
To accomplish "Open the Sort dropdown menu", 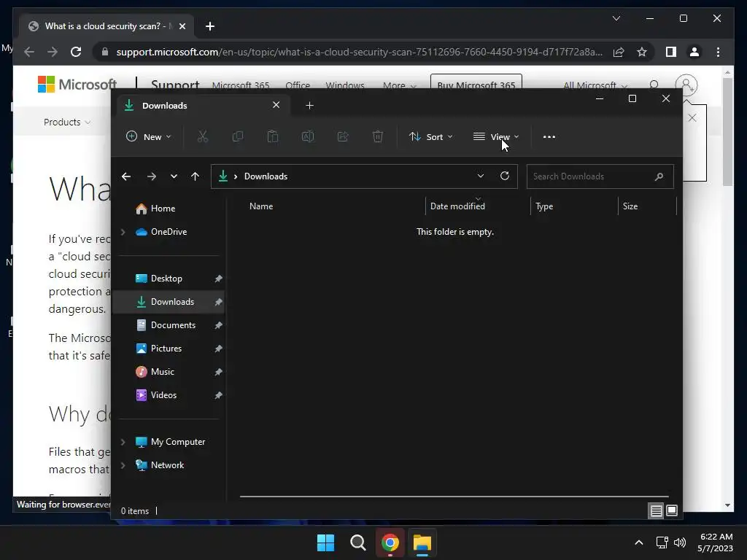I will pos(430,136).
